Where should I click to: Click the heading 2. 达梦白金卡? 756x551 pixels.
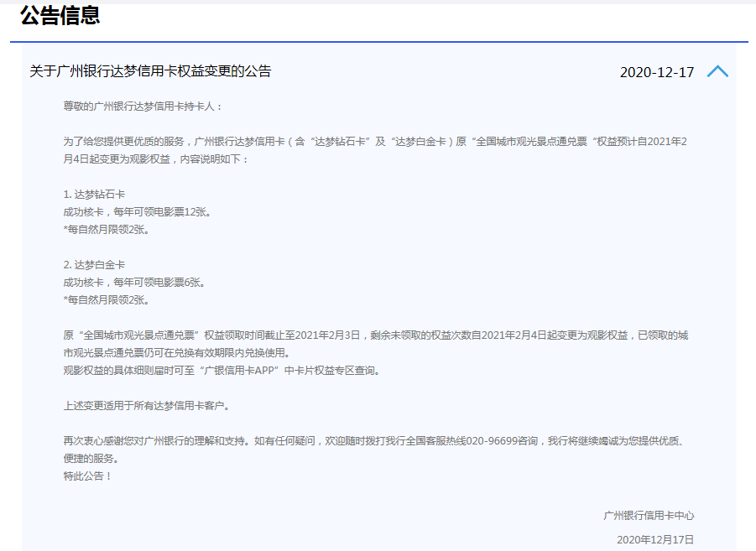[94, 265]
